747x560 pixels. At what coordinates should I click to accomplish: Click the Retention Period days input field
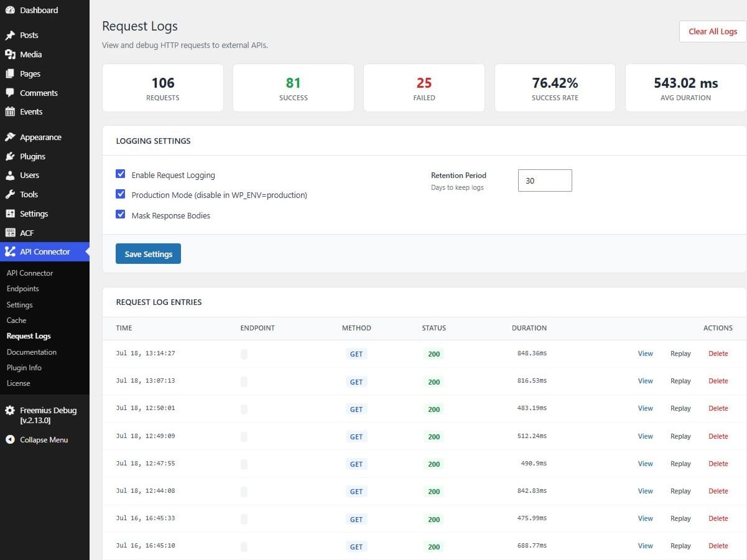[545, 180]
